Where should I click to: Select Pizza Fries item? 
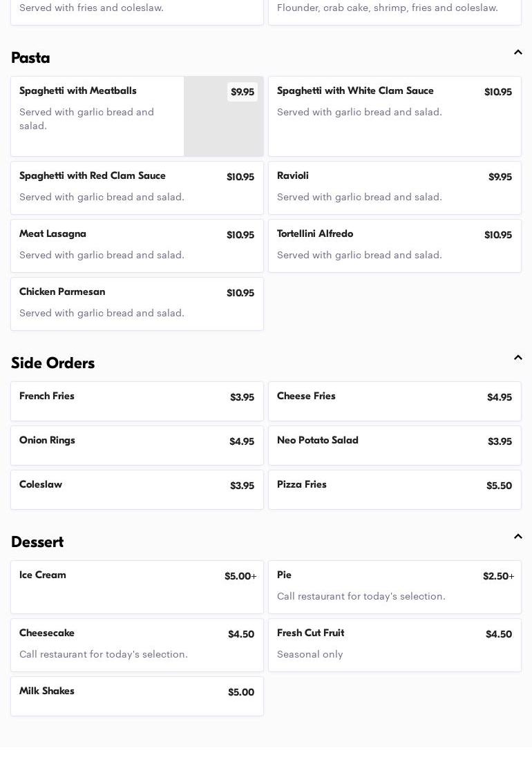[x=395, y=489]
